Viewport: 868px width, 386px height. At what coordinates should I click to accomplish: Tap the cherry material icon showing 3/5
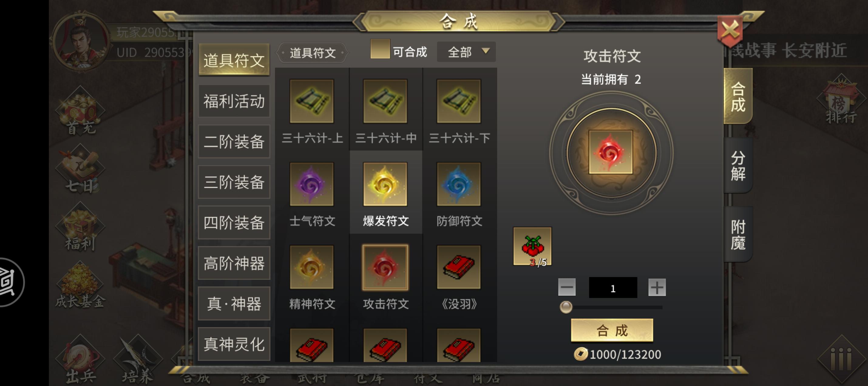[532, 246]
